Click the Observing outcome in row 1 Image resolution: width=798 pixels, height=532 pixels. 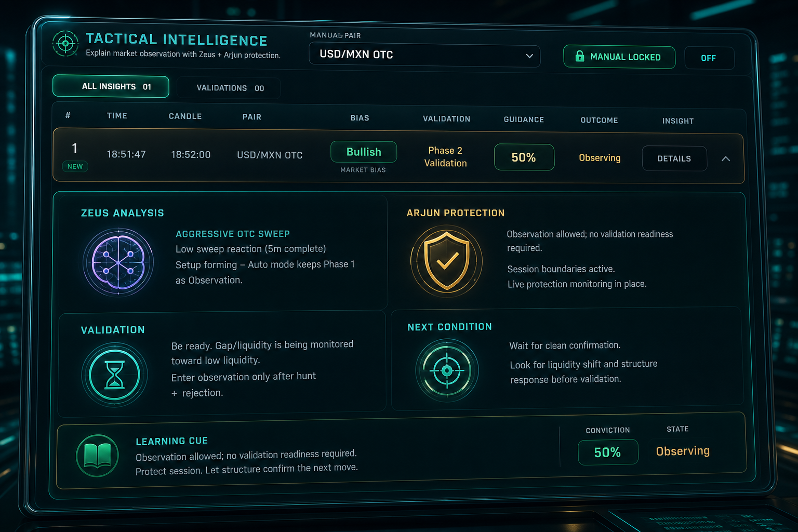(600, 158)
